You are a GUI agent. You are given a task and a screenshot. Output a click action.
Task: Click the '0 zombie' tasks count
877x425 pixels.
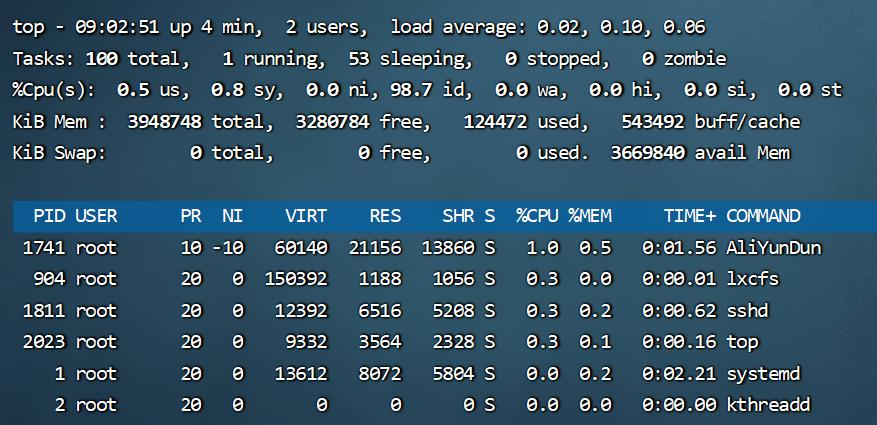685,59
